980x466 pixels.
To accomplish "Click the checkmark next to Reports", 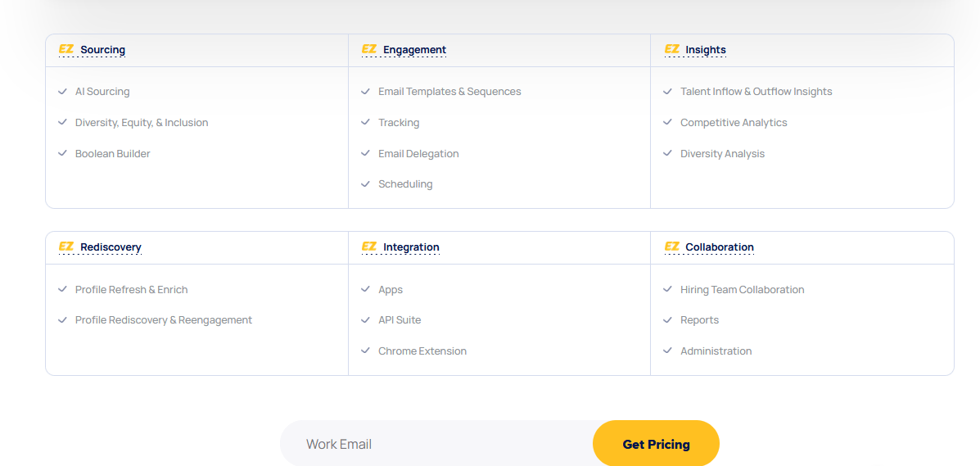I will point(667,319).
